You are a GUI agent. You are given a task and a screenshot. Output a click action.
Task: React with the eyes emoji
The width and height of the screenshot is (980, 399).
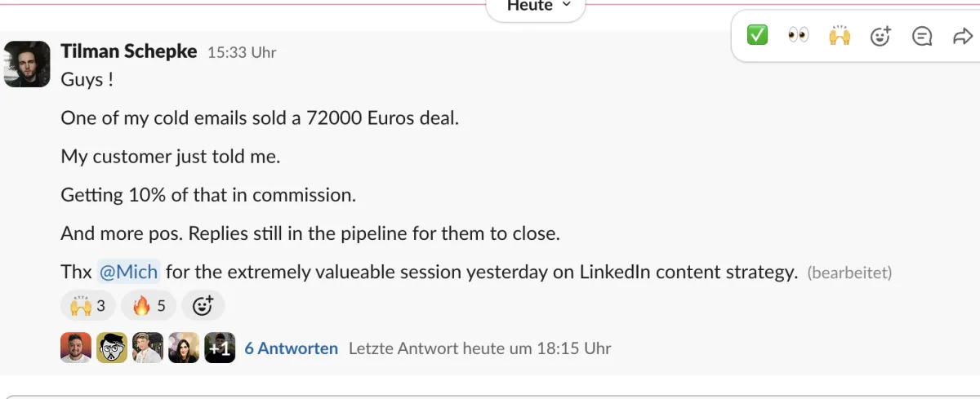pyautogui.click(x=799, y=36)
